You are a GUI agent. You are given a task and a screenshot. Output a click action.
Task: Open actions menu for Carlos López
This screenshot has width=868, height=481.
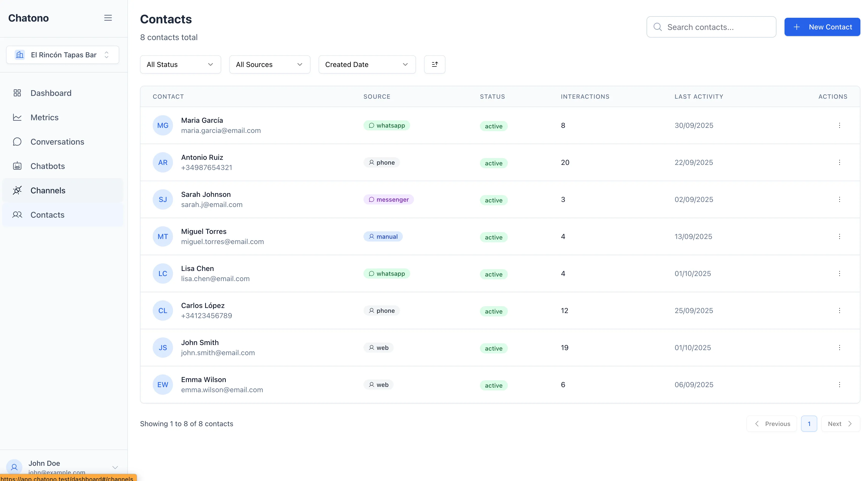pyautogui.click(x=839, y=311)
